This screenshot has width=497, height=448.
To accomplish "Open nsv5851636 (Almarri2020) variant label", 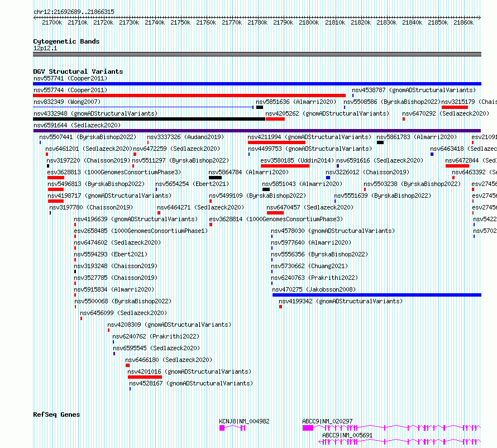I will 296,102.
